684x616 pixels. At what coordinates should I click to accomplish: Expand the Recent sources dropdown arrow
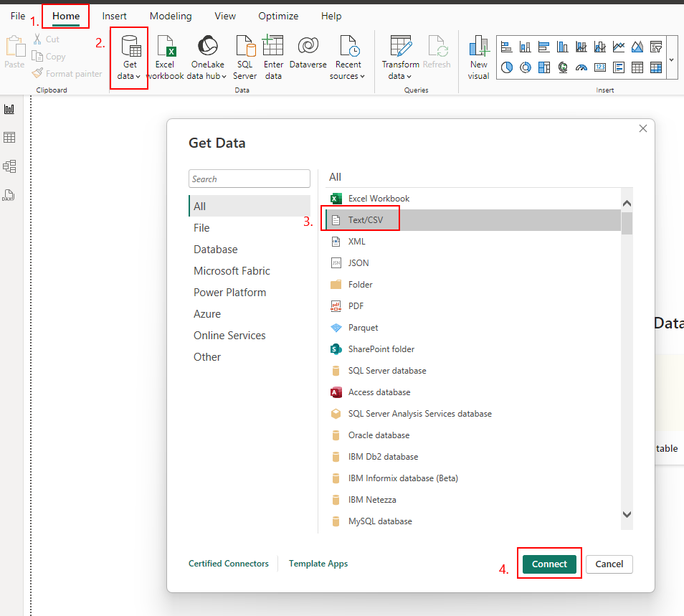click(362, 76)
